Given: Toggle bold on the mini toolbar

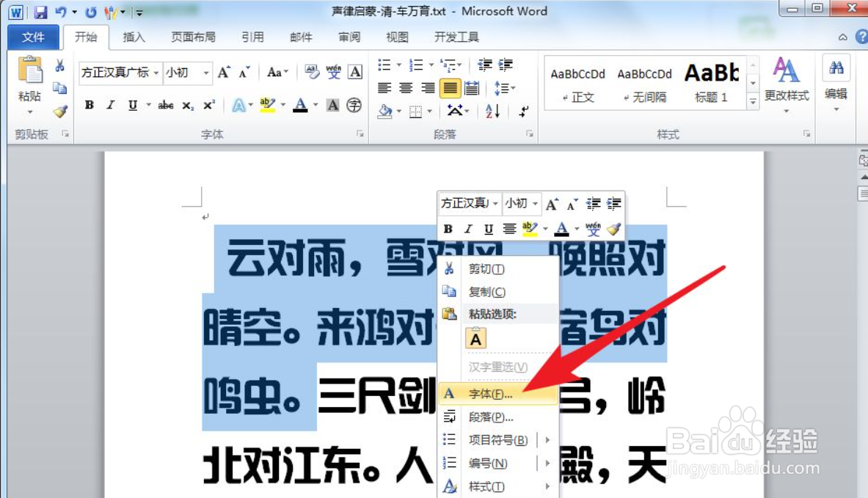Looking at the screenshot, I should click(x=448, y=229).
